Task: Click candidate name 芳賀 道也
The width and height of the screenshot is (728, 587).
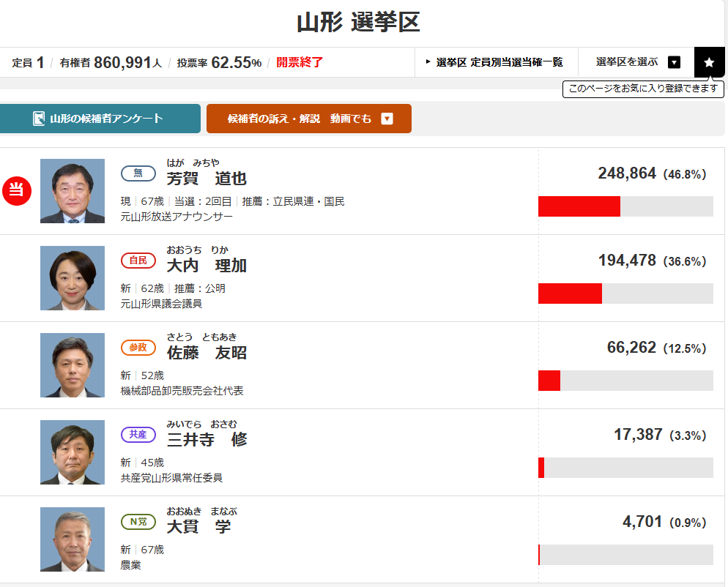Action: pos(207,179)
